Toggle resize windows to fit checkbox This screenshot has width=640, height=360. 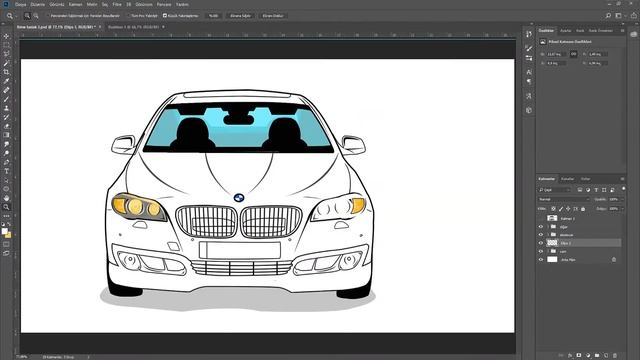(x=48, y=16)
